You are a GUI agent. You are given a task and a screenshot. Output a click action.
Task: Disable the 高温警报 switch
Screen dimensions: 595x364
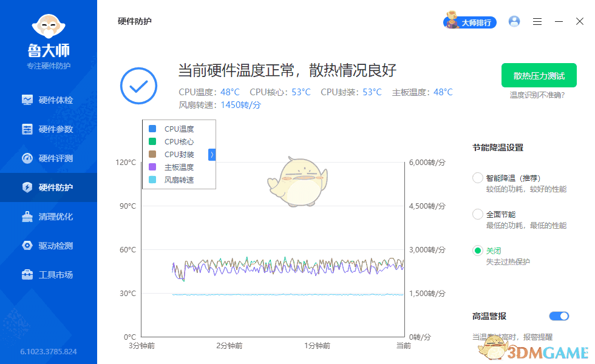[559, 316]
